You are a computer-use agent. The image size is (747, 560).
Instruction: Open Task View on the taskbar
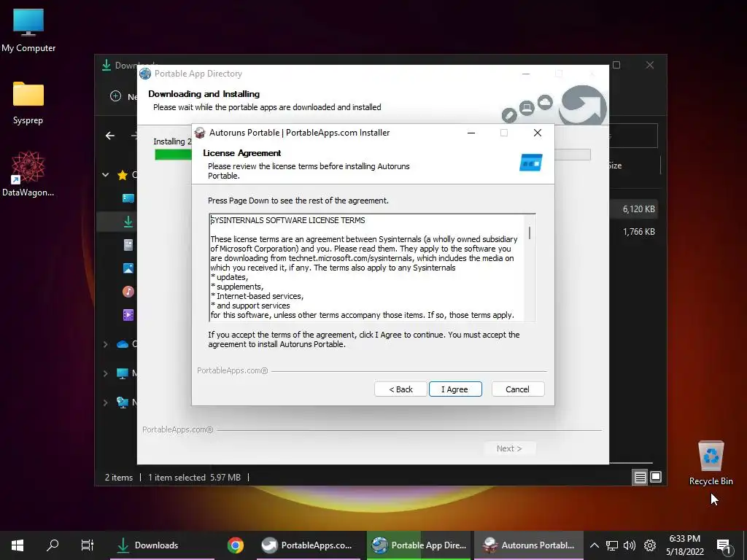[x=88, y=545]
